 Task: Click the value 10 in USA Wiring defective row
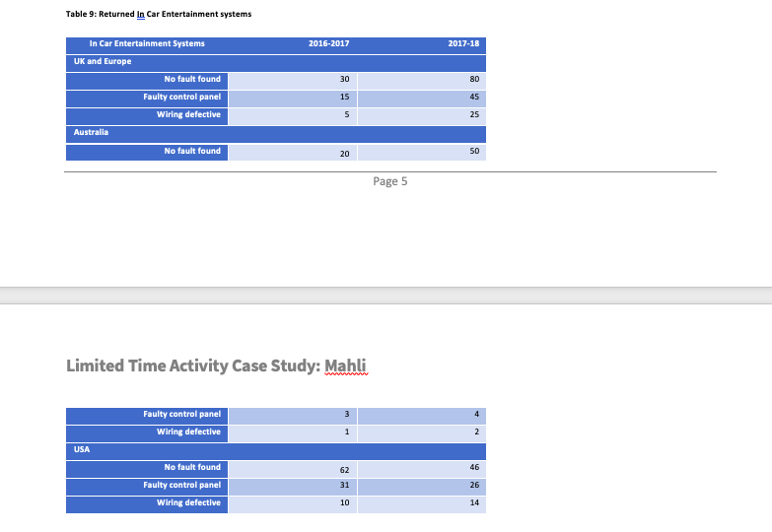[345, 503]
